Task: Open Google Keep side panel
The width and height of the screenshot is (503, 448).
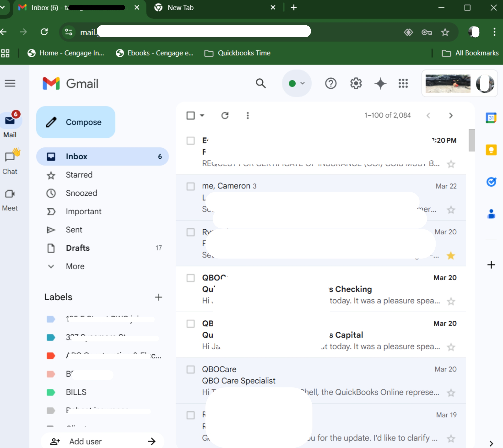Action: click(491, 150)
